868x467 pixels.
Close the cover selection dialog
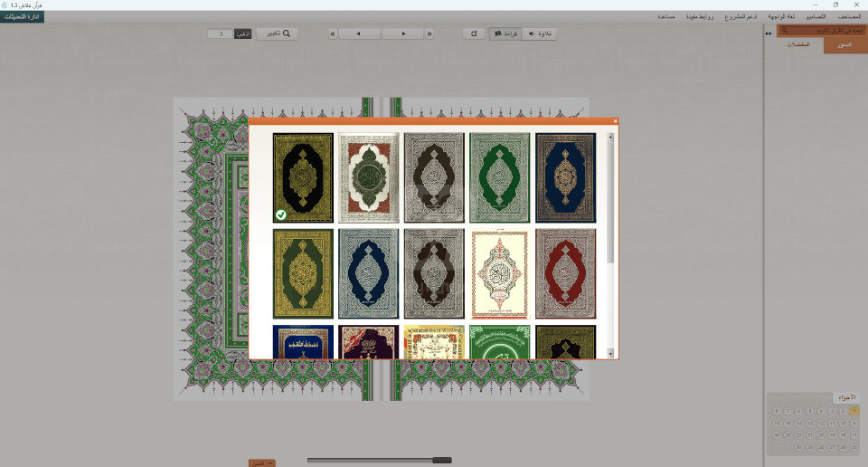[615, 121]
